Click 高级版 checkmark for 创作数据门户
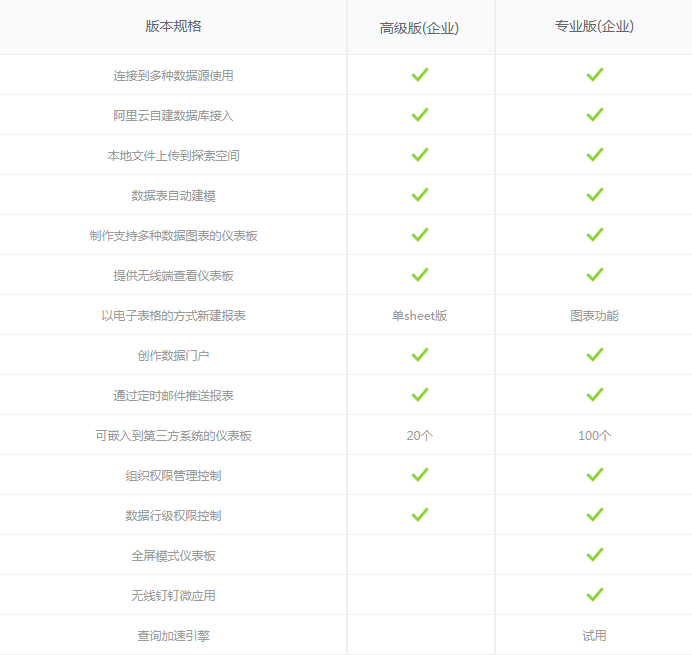 click(420, 354)
